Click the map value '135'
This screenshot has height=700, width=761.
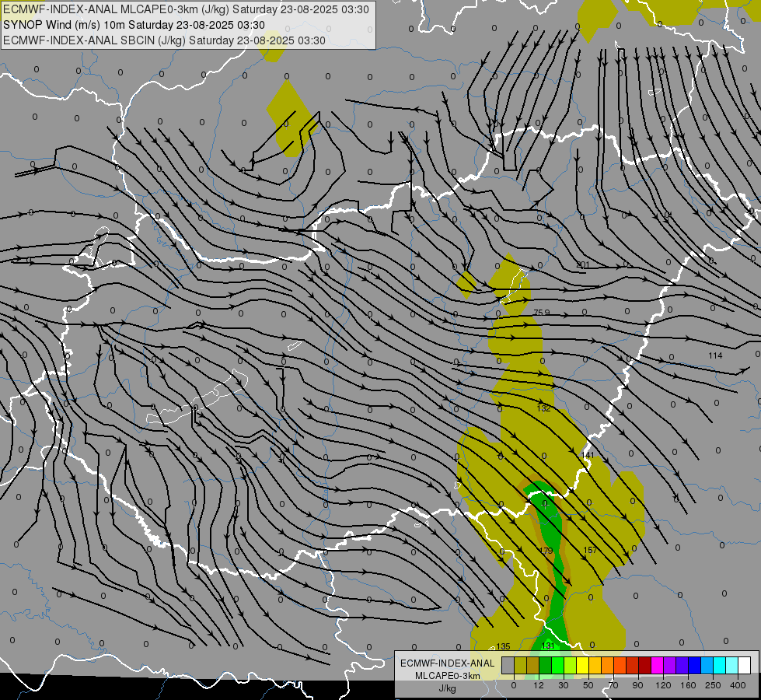click(x=503, y=646)
